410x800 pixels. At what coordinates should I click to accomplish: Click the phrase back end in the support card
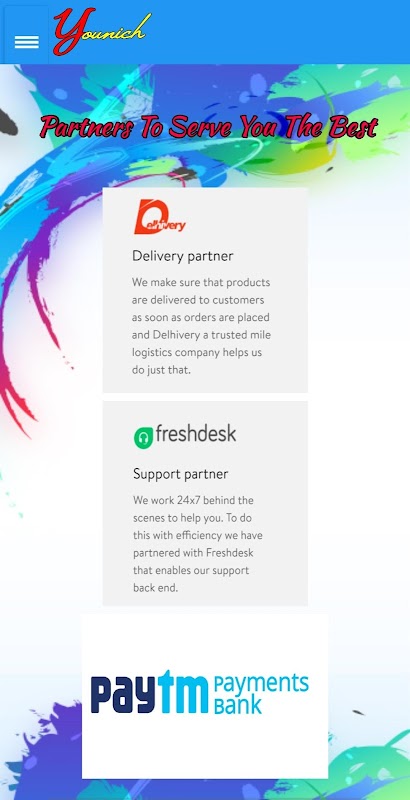(x=156, y=588)
